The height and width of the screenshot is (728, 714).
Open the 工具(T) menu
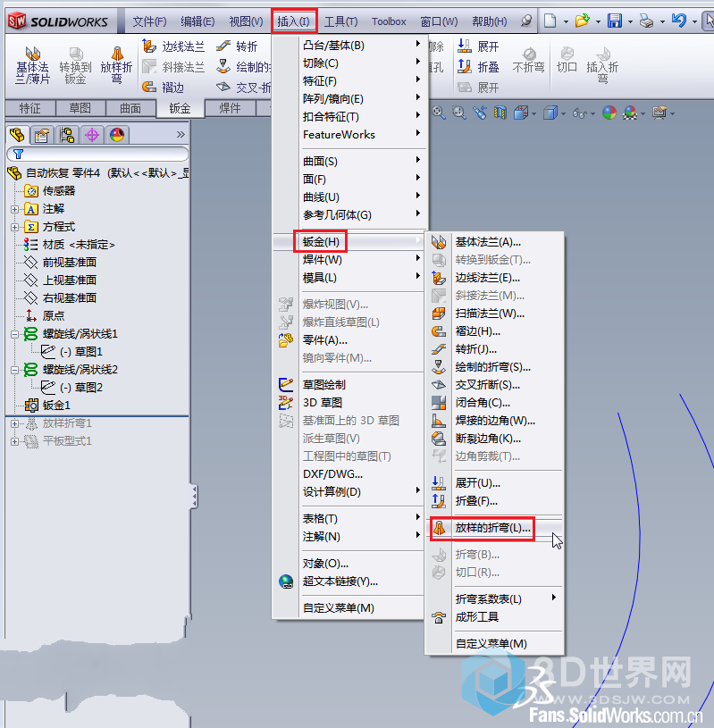pyautogui.click(x=340, y=21)
